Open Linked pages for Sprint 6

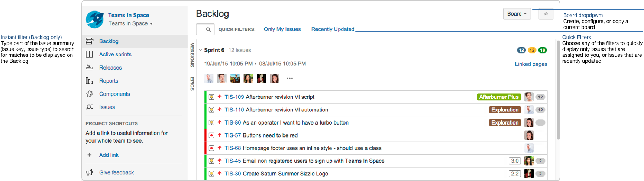531,64
